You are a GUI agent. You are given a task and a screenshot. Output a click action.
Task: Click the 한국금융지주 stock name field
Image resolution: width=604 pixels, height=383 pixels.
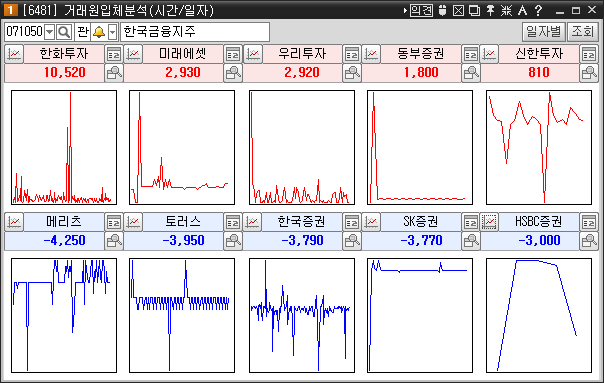coord(195,32)
